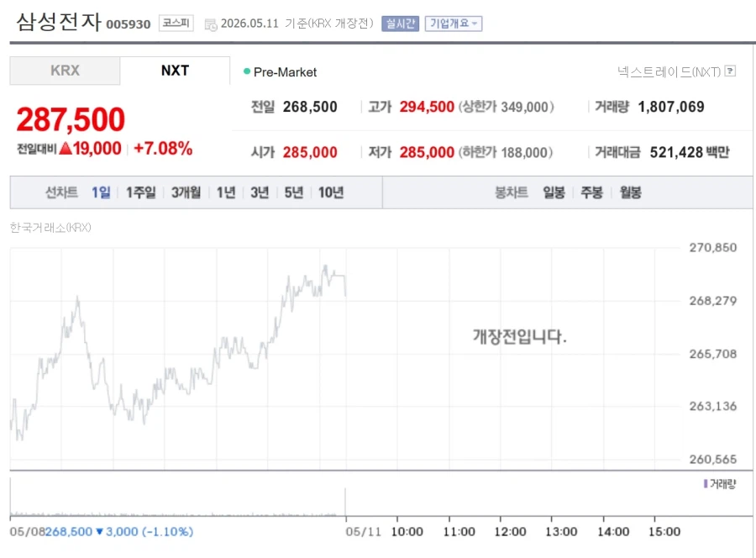Click the NXT help question mark icon
This screenshot has height=558, width=756.
click(x=731, y=71)
